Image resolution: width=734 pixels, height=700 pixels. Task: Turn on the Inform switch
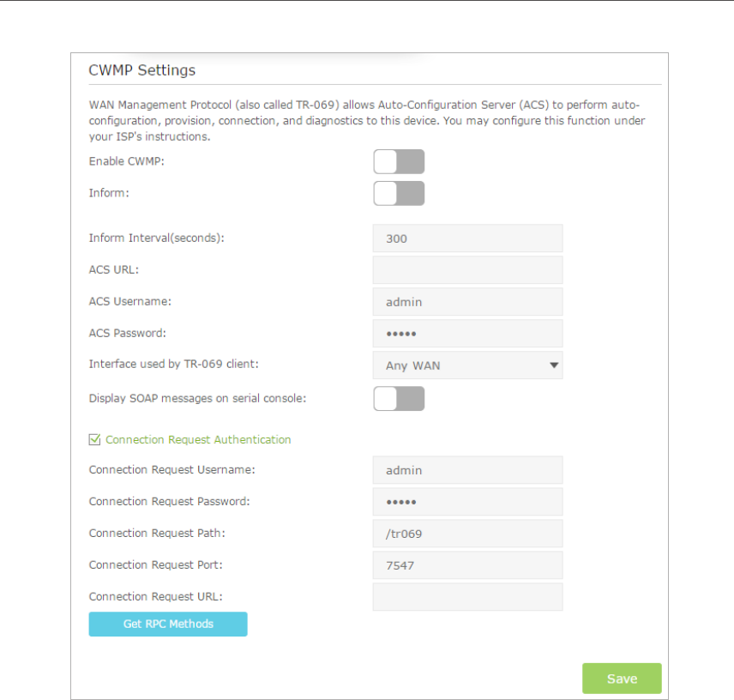399,193
